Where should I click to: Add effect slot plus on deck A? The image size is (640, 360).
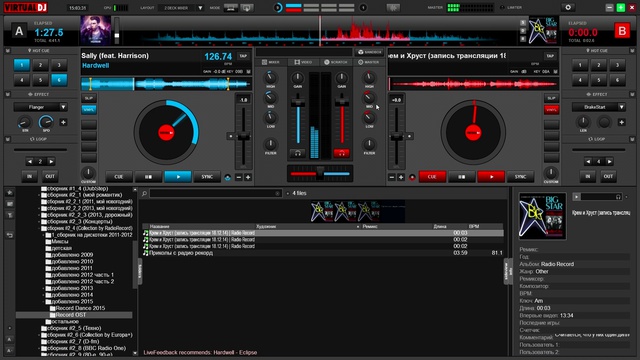[x=63, y=122]
